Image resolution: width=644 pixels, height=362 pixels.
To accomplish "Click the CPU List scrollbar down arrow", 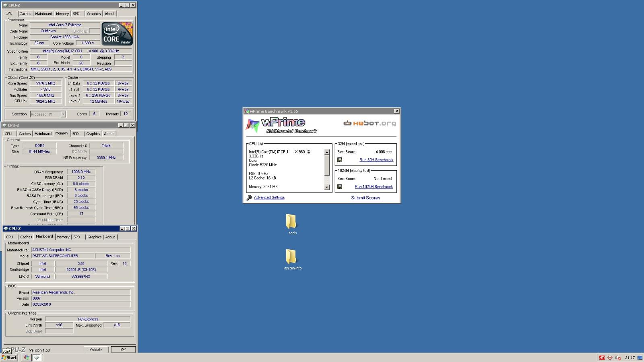I will tap(327, 187).
